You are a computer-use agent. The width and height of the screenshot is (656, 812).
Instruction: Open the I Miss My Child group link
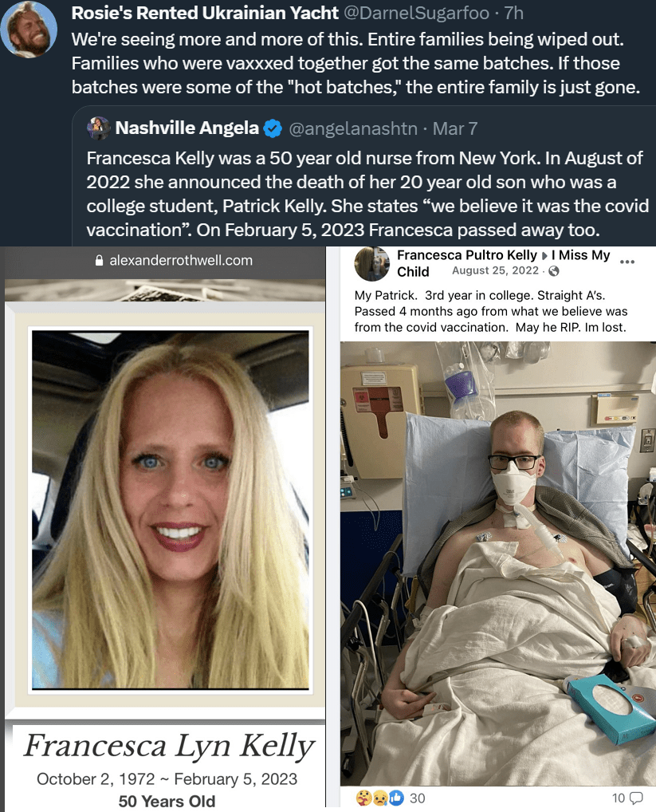click(x=580, y=255)
